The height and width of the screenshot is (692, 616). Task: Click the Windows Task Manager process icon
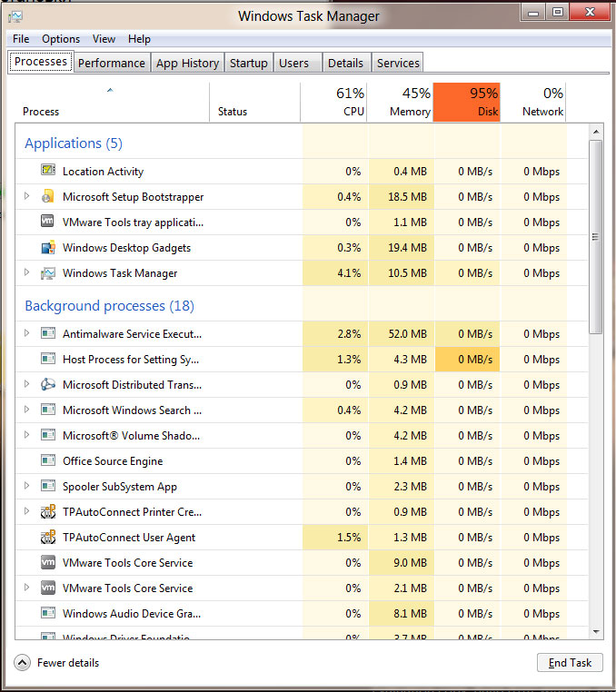point(48,272)
